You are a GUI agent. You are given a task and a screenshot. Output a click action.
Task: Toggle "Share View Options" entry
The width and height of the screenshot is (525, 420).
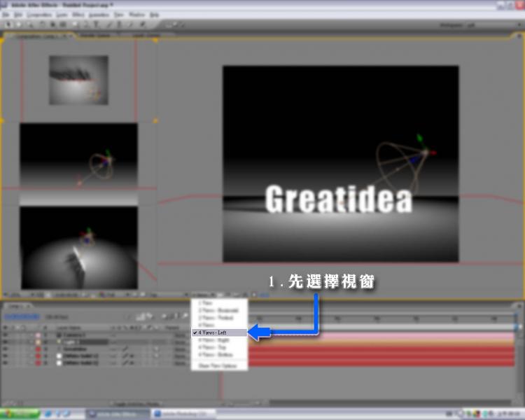pos(218,365)
